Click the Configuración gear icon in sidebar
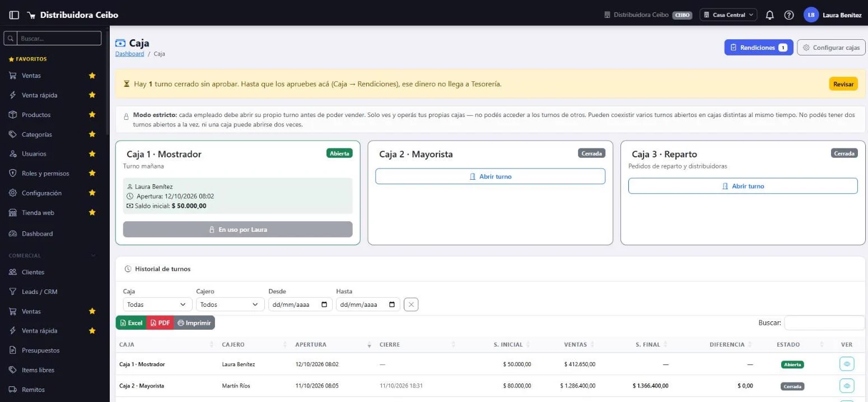 13,193
